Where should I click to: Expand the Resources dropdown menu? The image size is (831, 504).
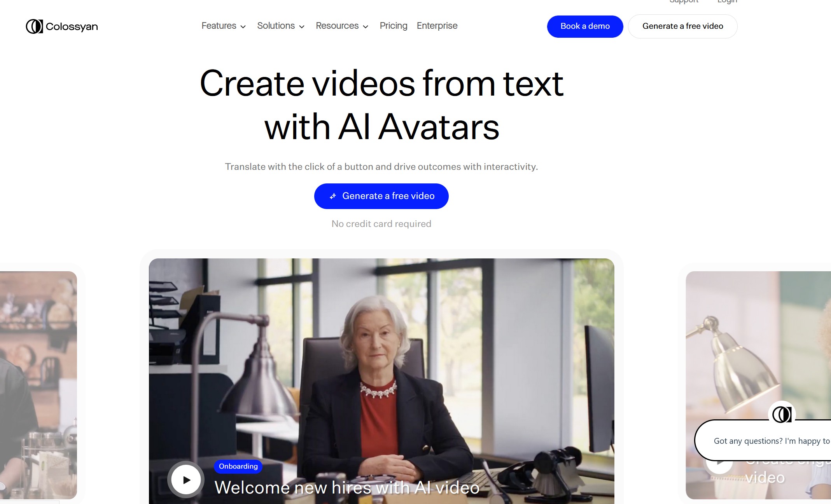(x=342, y=26)
